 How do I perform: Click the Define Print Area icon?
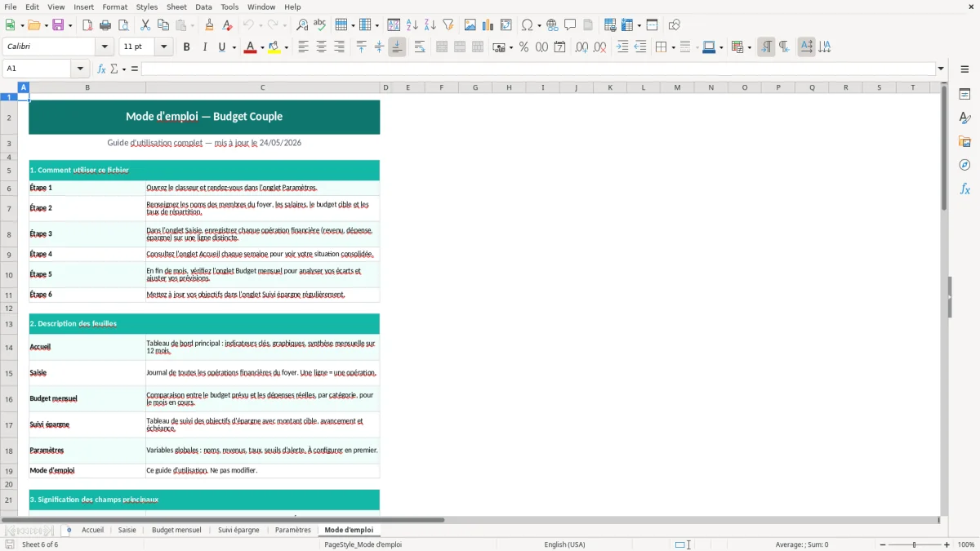click(x=610, y=25)
